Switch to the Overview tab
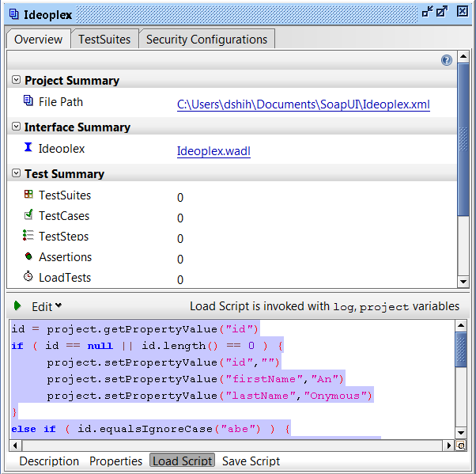 [x=38, y=40]
